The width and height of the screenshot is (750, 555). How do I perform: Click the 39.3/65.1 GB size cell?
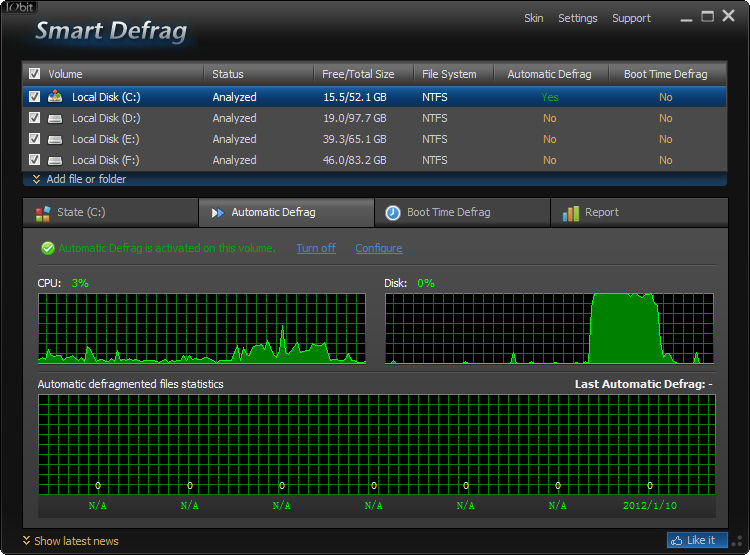354,139
